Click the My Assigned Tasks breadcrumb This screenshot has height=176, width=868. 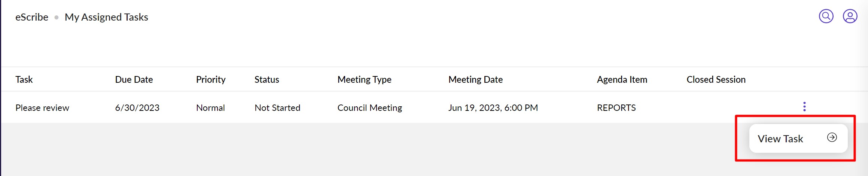tap(106, 17)
